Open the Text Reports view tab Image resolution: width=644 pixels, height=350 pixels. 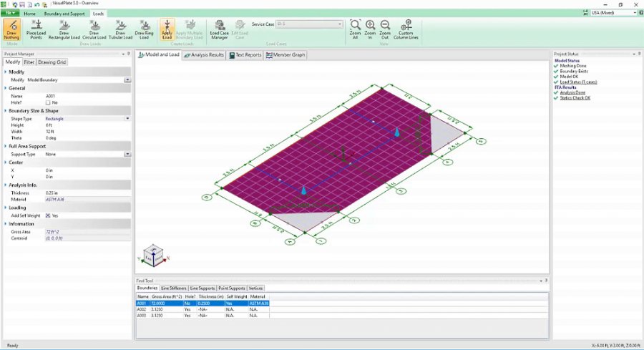(245, 54)
